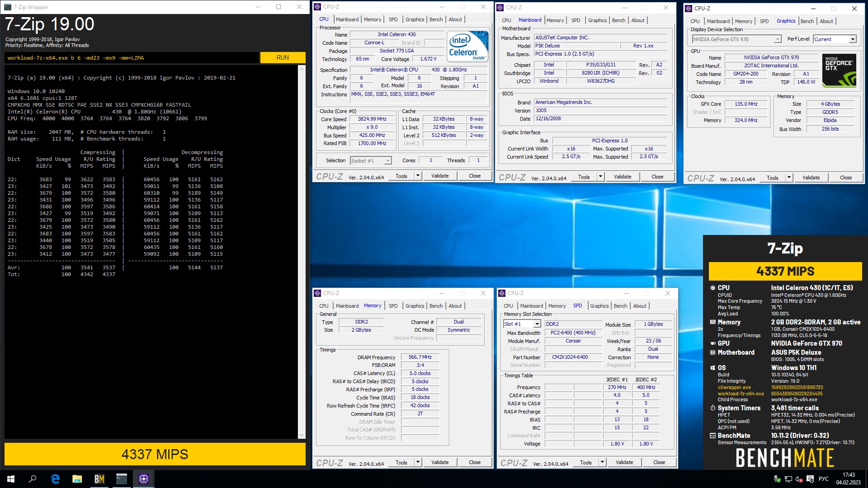Click RUN button in 7-Zip Wrapper
Image resolution: width=868 pixels, height=488 pixels.
[x=283, y=57]
